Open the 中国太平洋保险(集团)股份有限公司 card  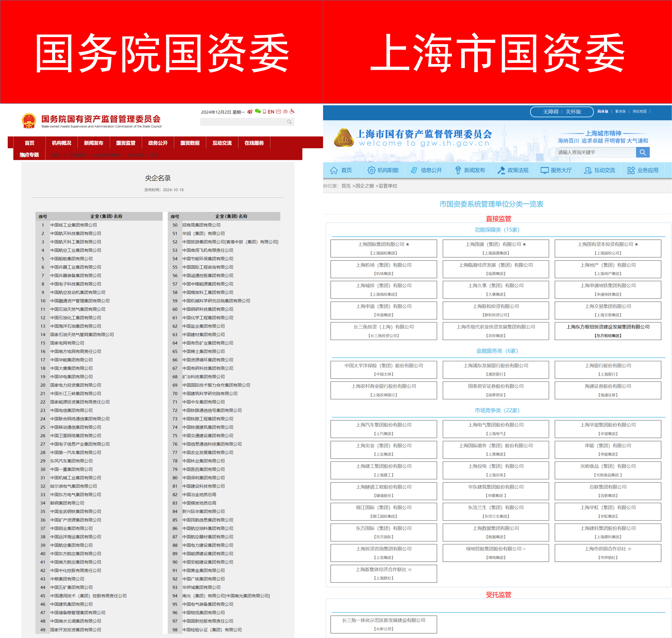click(383, 370)
